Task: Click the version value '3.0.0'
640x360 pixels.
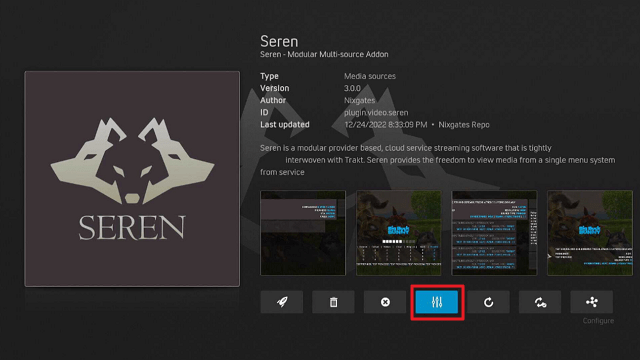Action: pyautogui.click(x=352, y=88)
